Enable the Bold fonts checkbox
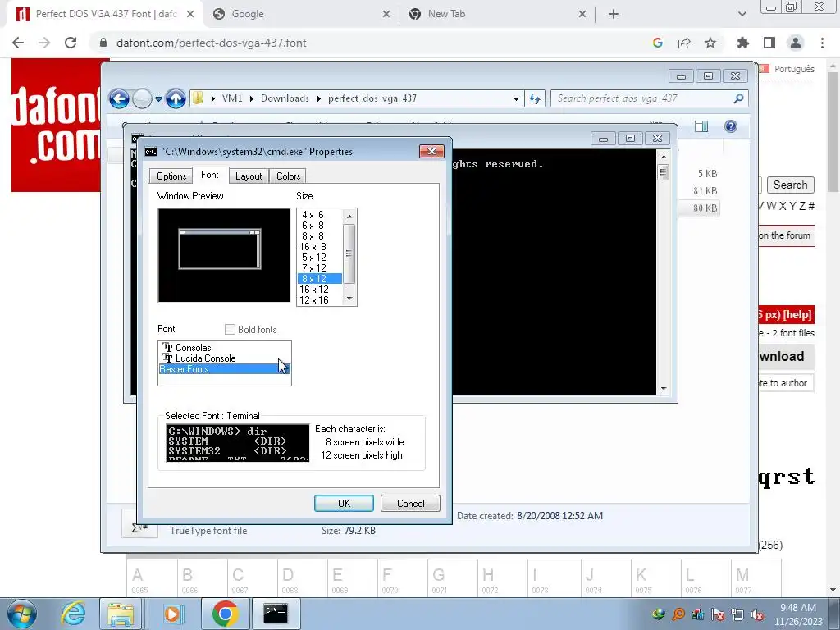The height and width of the screenshot is (630, 840). click(x=230, y=330)
